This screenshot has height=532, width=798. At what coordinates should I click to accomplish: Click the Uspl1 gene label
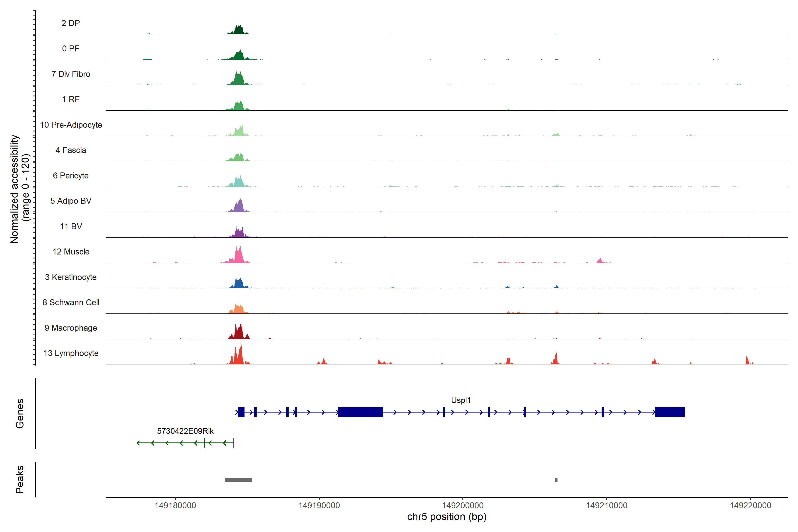click(x=461, y=400)
